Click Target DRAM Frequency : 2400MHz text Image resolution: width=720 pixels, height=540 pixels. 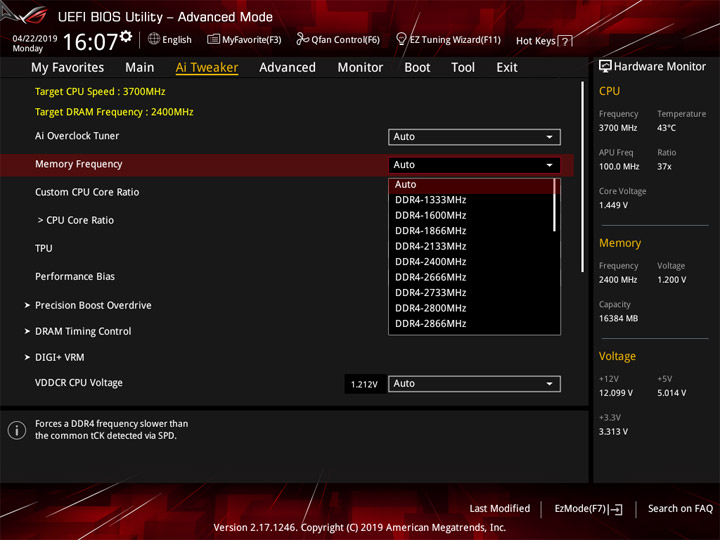[114, 112]
